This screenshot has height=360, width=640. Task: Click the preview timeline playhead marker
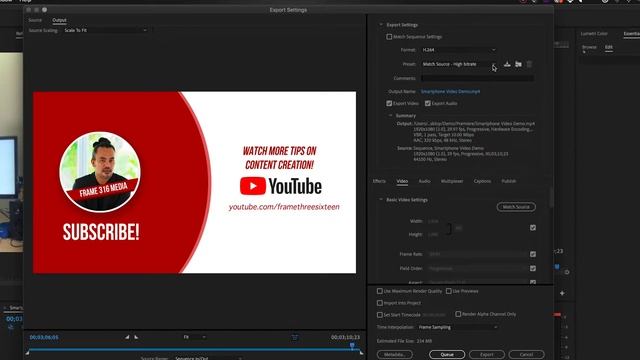[x=352, y=346]
